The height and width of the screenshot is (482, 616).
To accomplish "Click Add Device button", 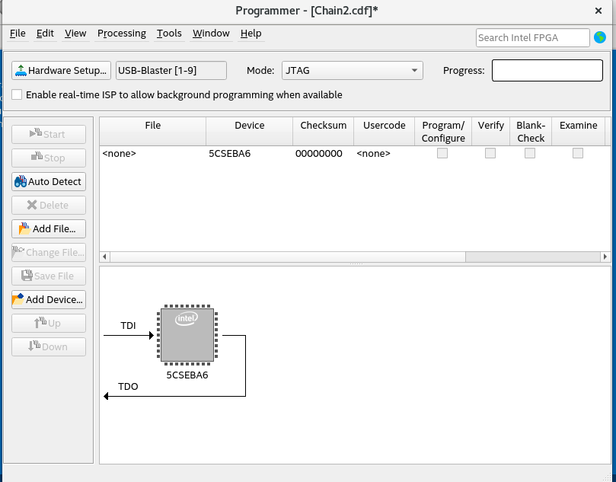I will tap(48, 299).
